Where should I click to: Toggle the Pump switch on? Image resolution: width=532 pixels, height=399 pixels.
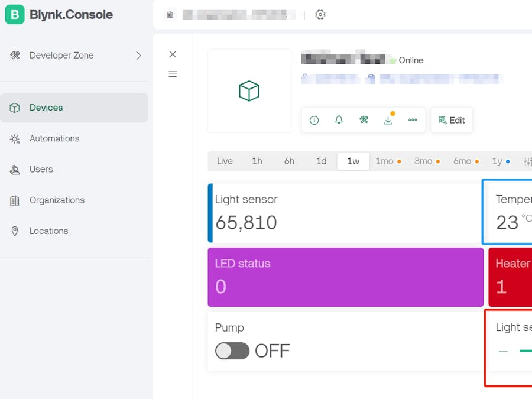(232, 351)
